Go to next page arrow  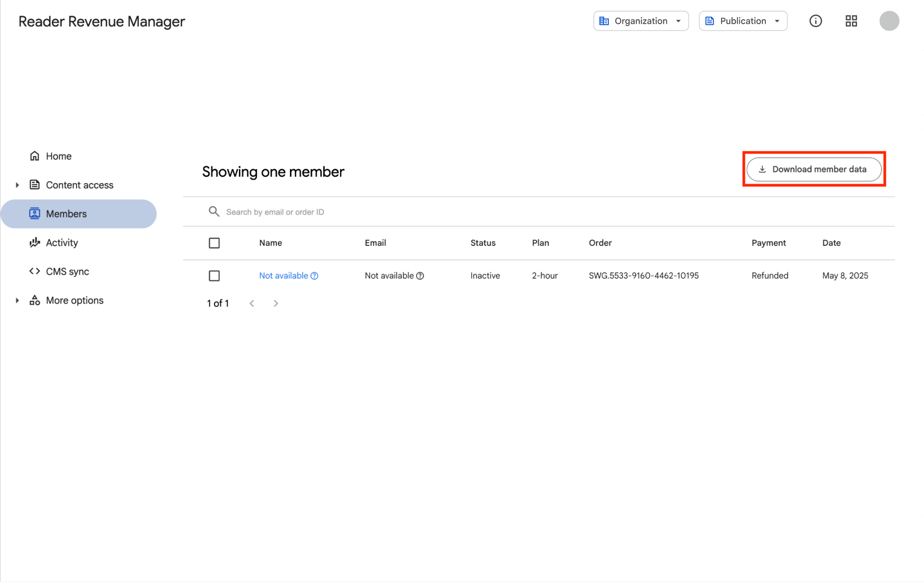pyautogui.click(x=276, y=303)
